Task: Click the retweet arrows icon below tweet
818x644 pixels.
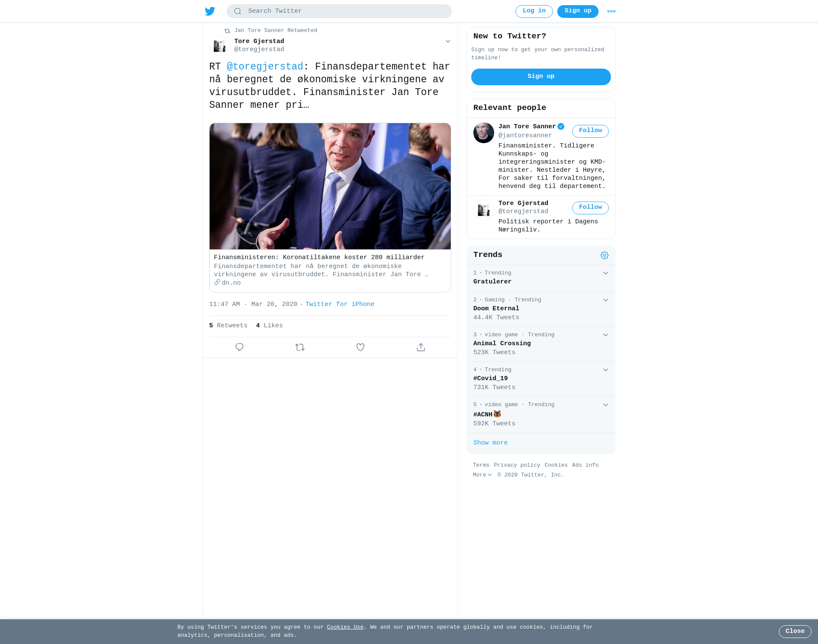Action: [300, 347]
